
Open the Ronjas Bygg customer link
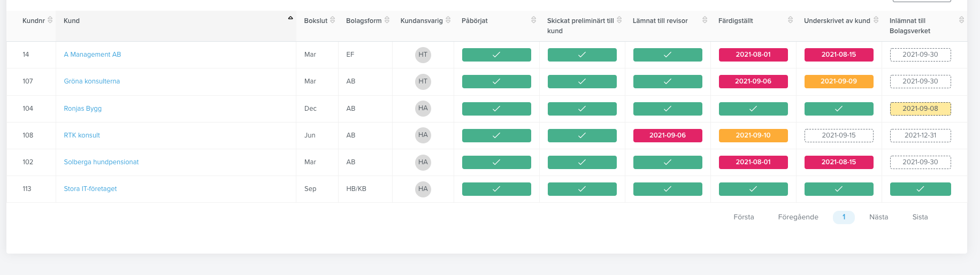click(83, 109)
